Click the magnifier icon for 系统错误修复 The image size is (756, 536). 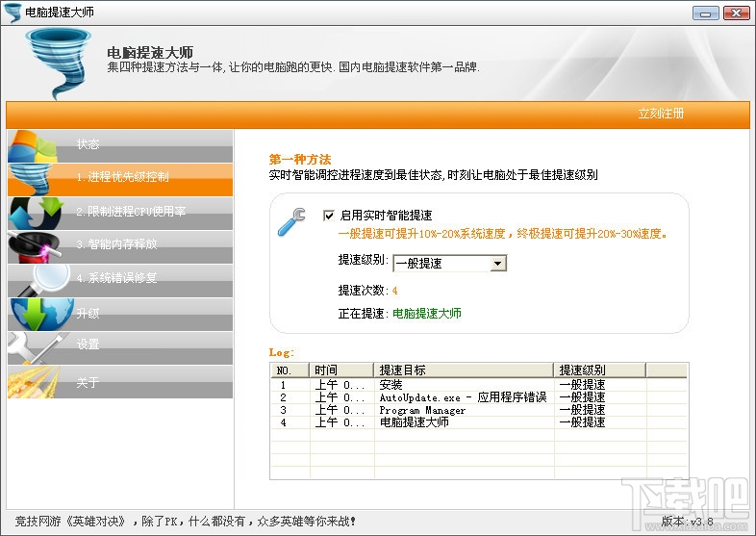(x=46, y=280)
